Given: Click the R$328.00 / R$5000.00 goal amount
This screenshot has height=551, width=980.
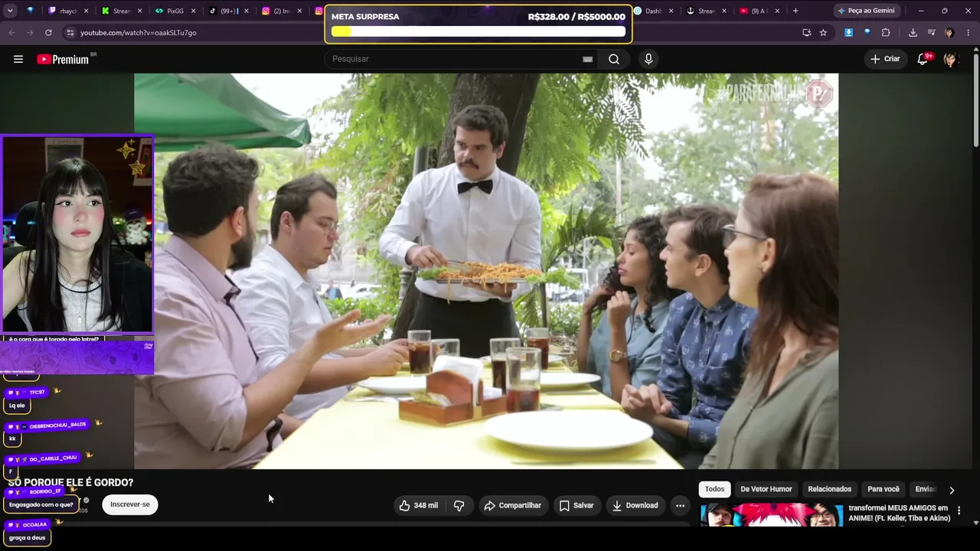Looking at the screenshot, I should 577,17.
